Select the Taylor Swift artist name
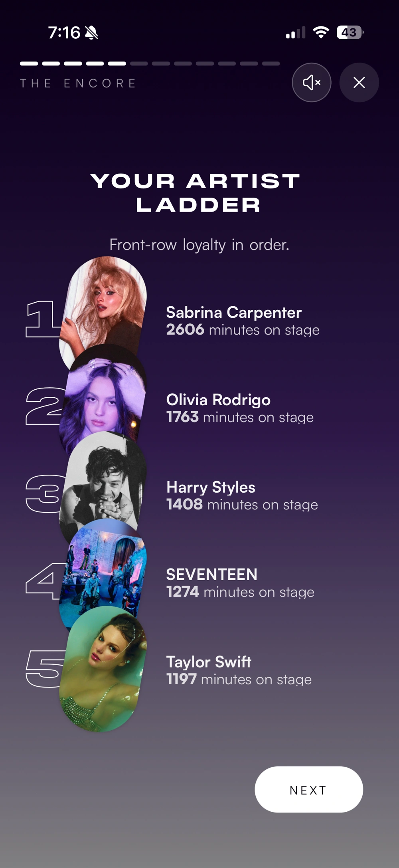This screenshot has height=868, width=399. (209, 662)
